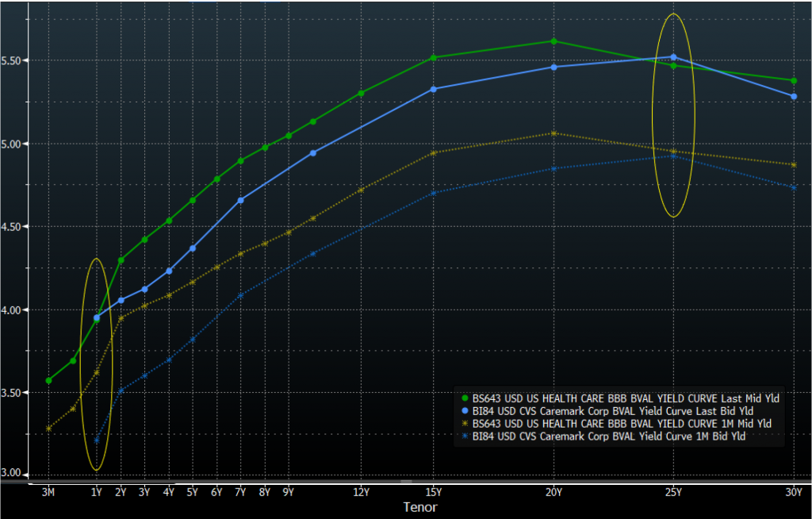Select the 15Y tenor axis label
The width and height of the screenshot is (812, 519).
pos(433,492)
